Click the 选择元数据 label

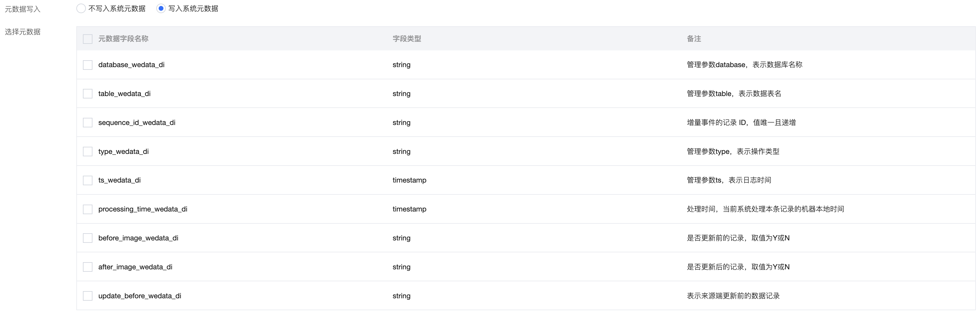(22, 32)
